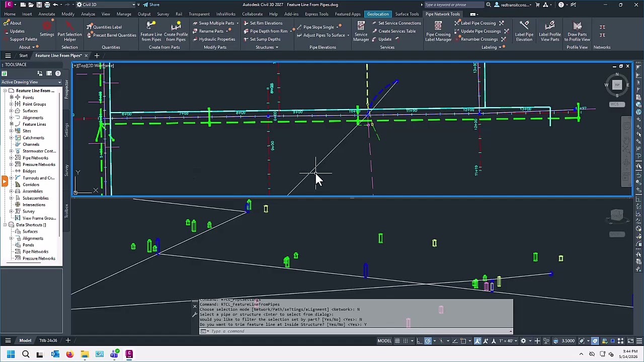This screenshot has width=644, height=362.
Task: Open a drawing with the folder icon
Action: [31, 5]
